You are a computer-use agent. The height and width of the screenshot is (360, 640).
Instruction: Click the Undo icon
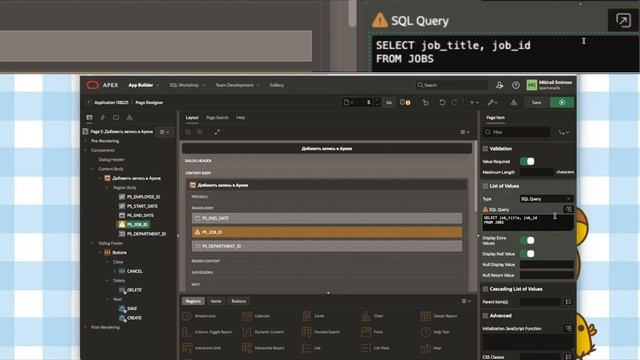pyautogui.click(x=442, y=102)
